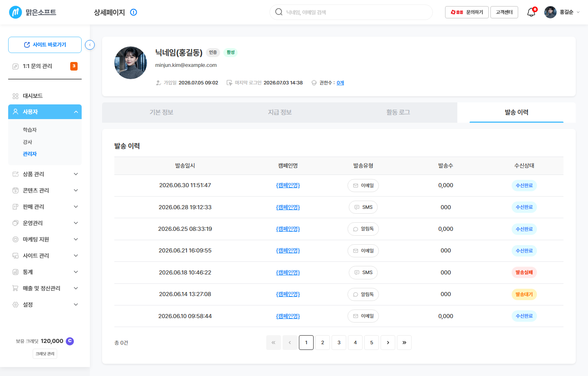Click the SMS tag in the 06.18 row

[363, 272]
